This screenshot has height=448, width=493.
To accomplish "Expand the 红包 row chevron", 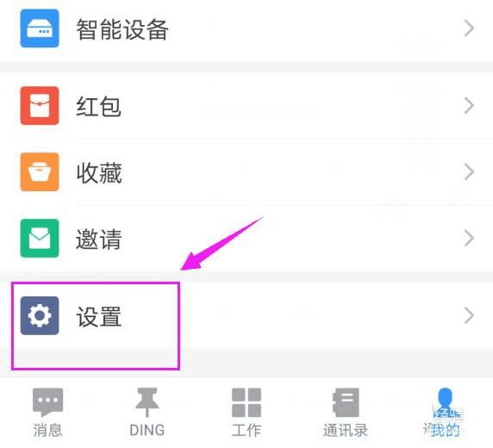I will click(469, 106).
